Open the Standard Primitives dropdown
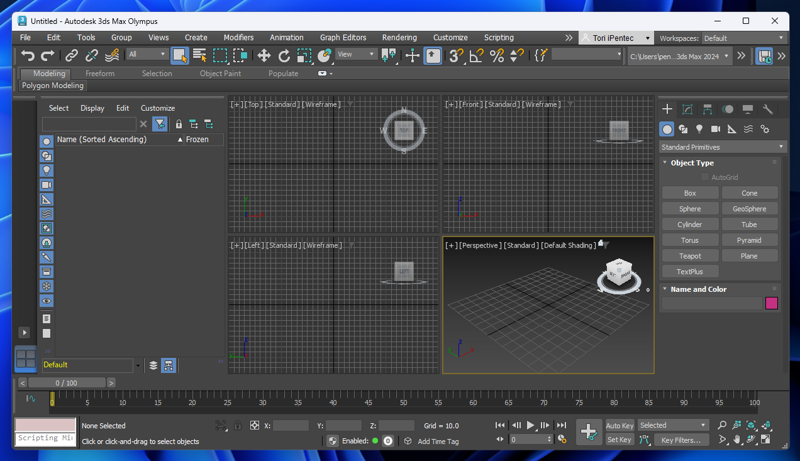 [722, 147]
